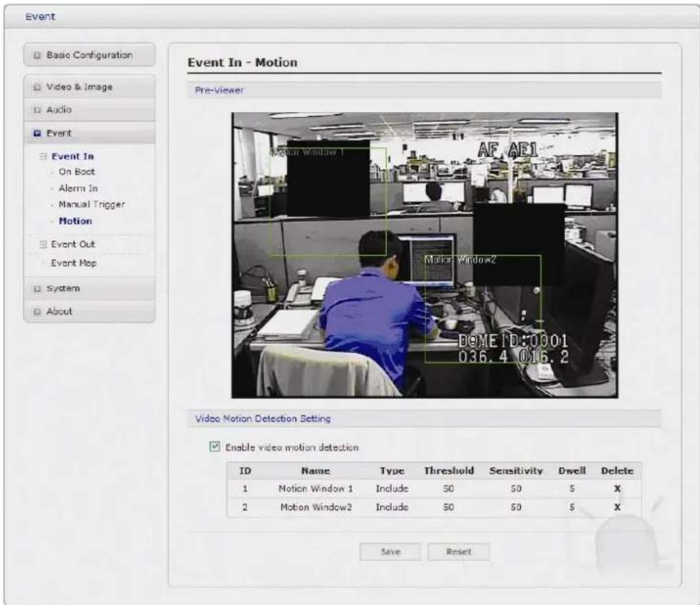Click the Type column header
The width and height of the screenshot is (700, 605).
(x=392, y=471)
